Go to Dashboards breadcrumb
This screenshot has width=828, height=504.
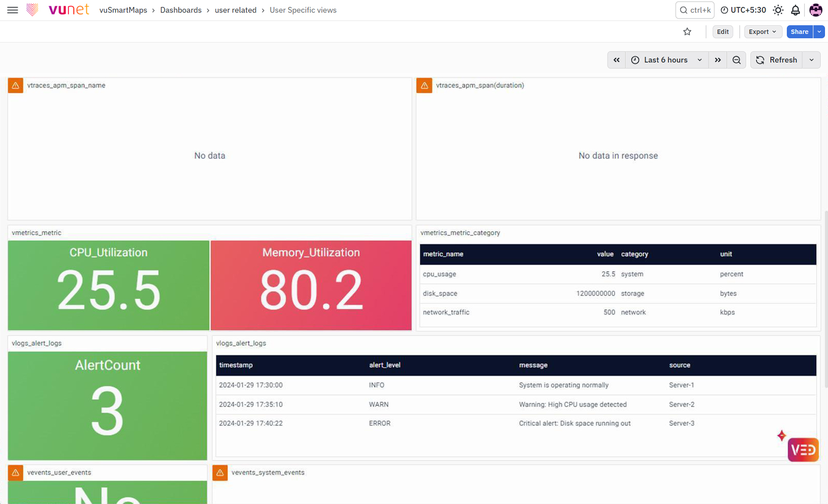[181, 10]
